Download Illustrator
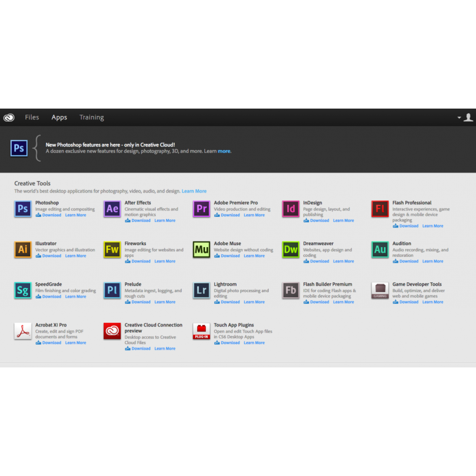476x476 pixels. [48, 256]
